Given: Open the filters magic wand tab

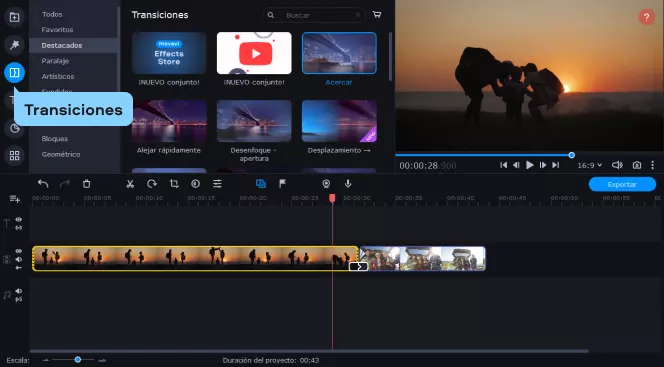Looking at the screenshot, I should coord(14,45).
